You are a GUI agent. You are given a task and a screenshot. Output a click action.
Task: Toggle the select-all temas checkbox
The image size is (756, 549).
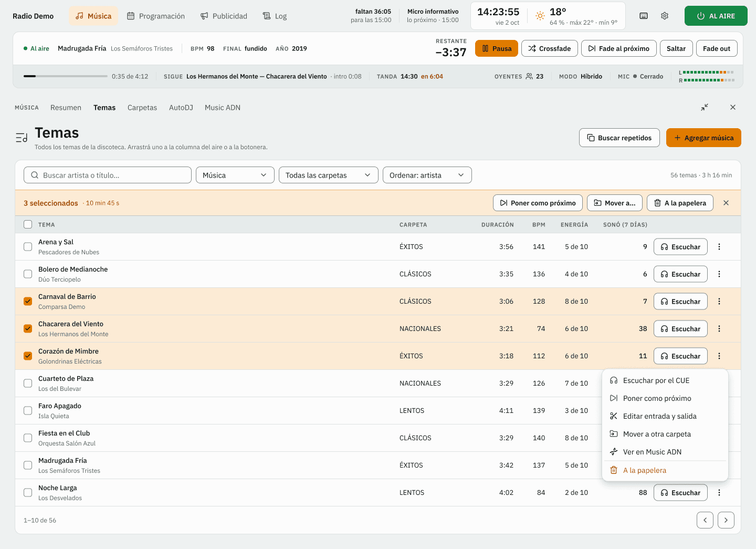pyautogui.click(x=28, y=224)
